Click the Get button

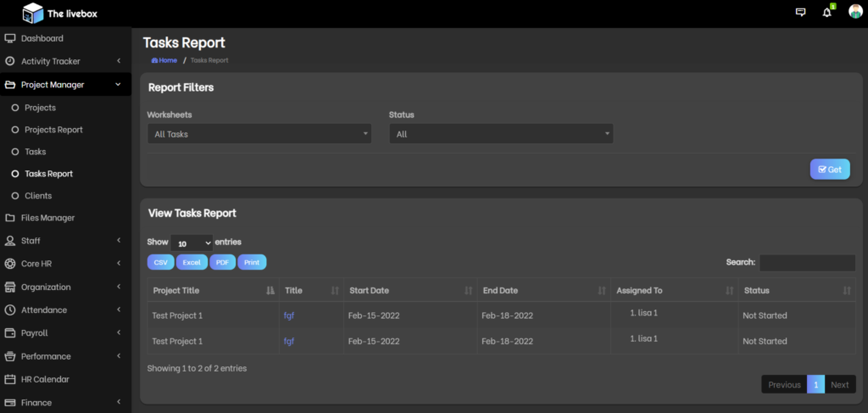829,170
